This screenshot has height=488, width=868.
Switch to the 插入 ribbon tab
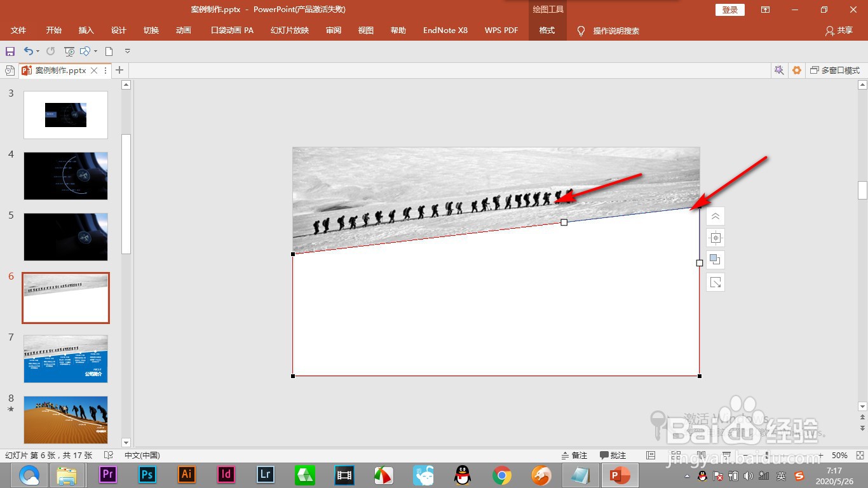[x=86, y=30]
